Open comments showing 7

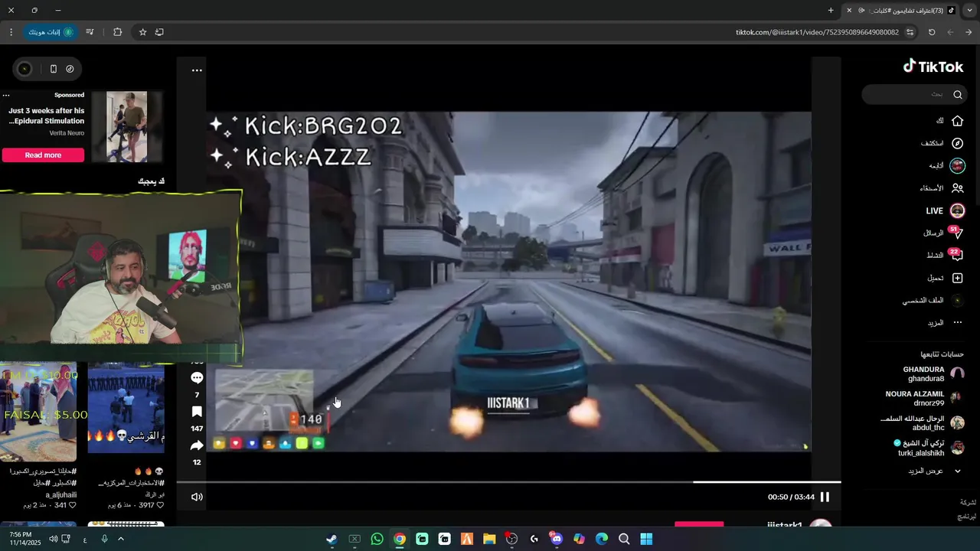click(197, 378)
